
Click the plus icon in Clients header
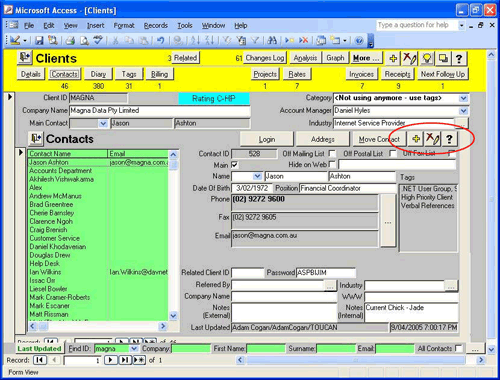point(393,58)
